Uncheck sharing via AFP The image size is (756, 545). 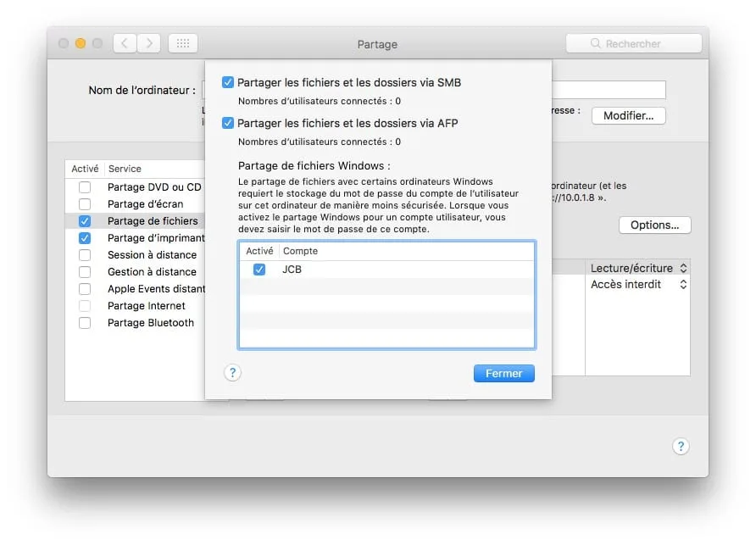tap(228, 123)
